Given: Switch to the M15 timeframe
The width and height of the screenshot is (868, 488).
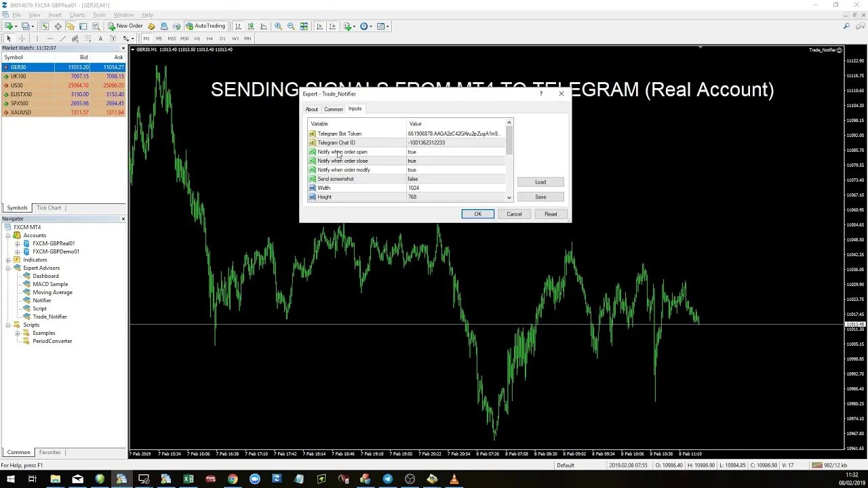Looking at the screenshot, I should 172,38.
